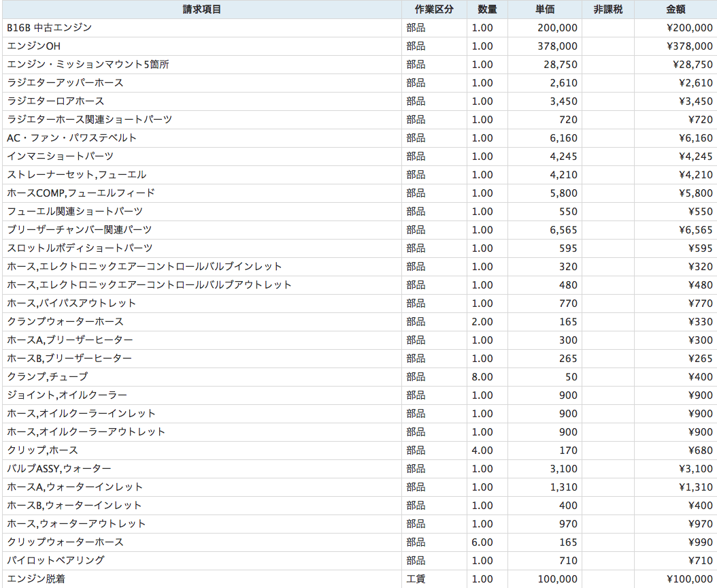Click the 378,000 unit price cell
This screenshot has width=717, height=588.
(x=545, y=46)
